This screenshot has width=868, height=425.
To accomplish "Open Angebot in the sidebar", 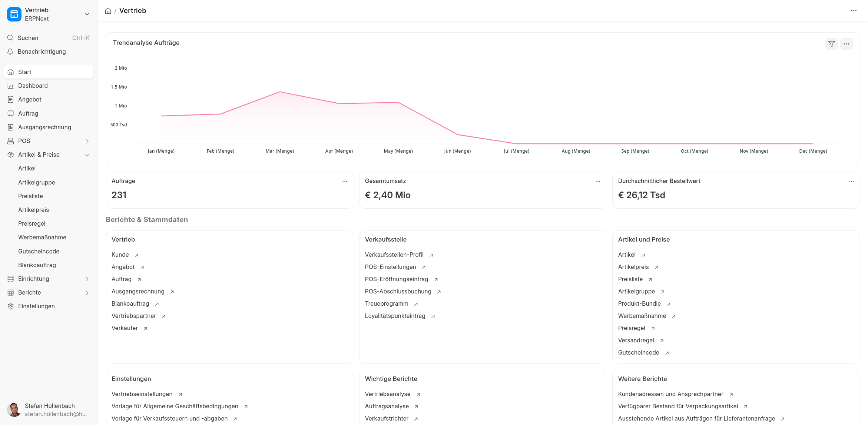I will click(49, 99).
